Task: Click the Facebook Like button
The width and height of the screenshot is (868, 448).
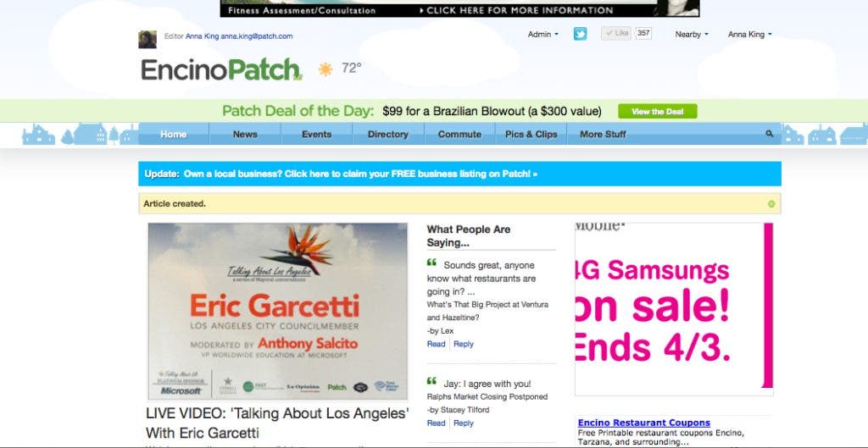Action: click(616, 33)
